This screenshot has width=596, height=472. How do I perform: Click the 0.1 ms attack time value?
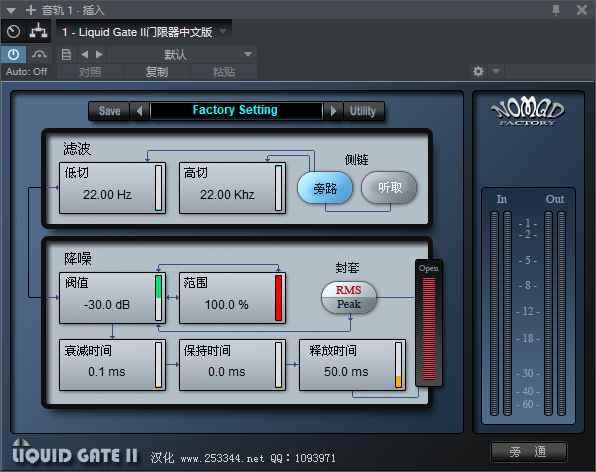coord(107,371)
